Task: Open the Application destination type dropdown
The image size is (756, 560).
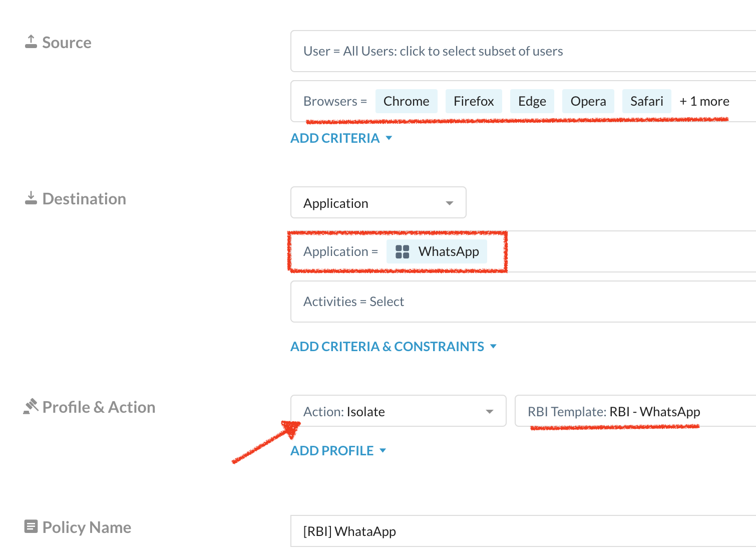Action: [379, 202]
